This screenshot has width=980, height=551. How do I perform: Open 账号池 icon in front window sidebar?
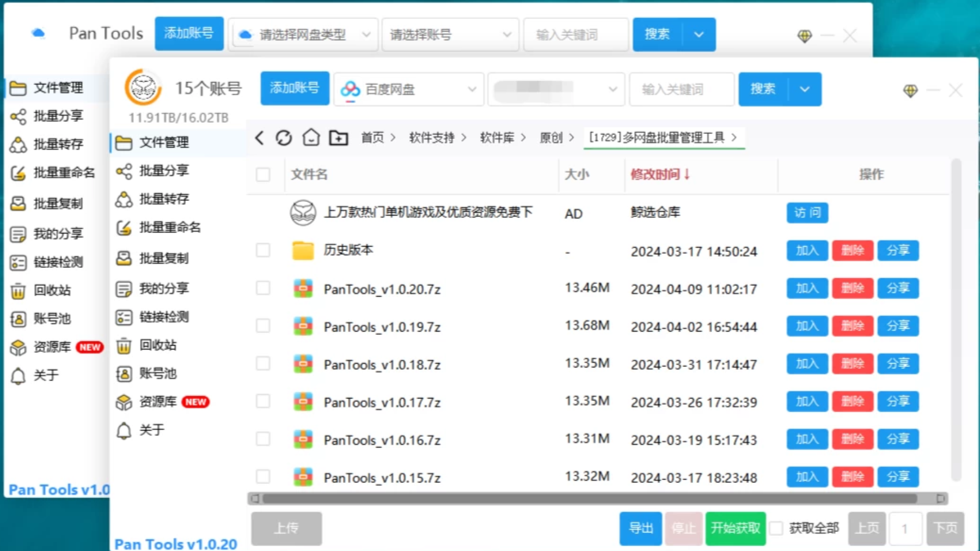(124, 374)
